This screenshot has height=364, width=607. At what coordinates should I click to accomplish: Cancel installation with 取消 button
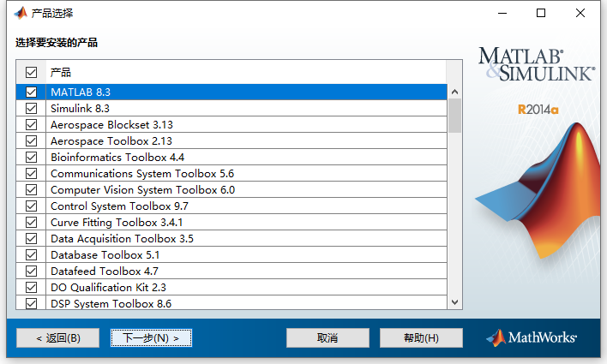click(x=328, y=338)
